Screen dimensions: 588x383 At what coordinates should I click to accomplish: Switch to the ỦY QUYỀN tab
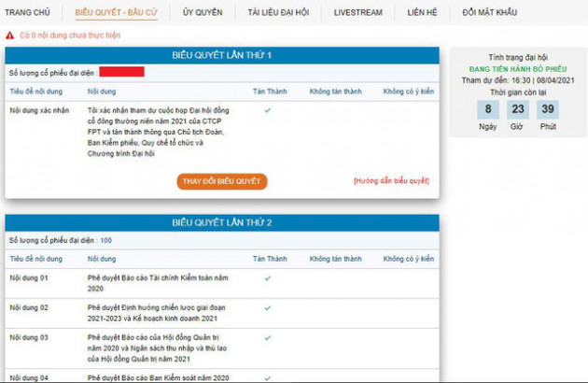202,12
